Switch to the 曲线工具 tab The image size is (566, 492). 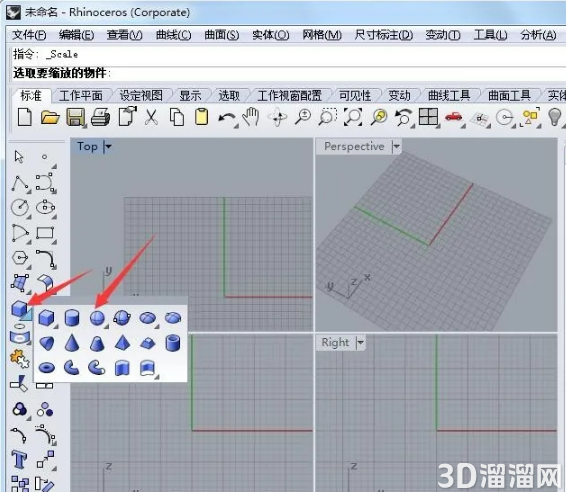449,96
